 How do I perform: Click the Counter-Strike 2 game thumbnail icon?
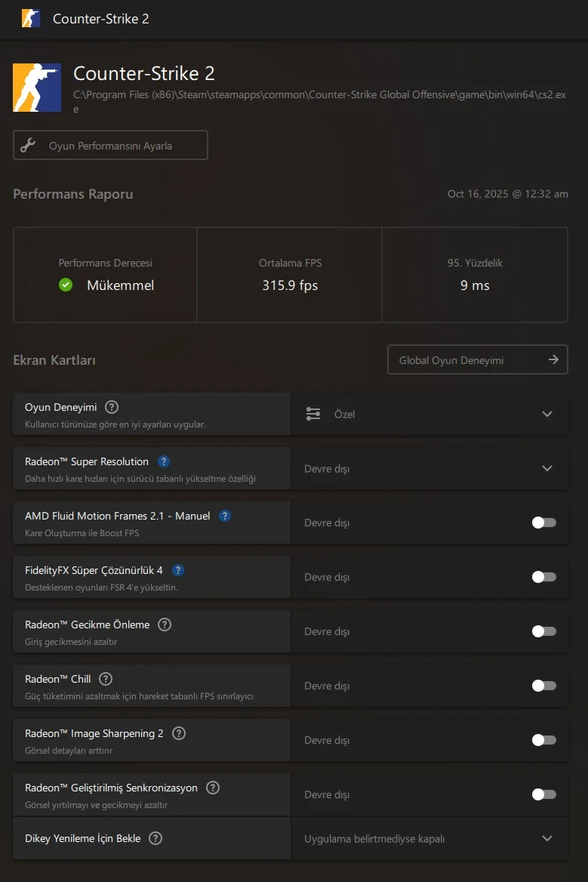[37, 88]
